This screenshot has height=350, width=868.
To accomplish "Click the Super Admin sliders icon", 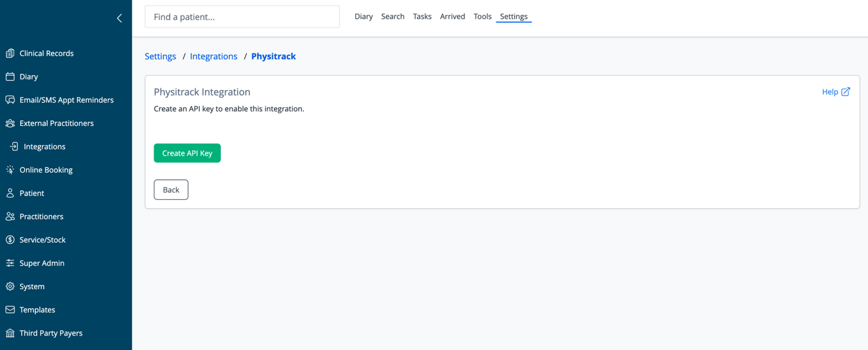I will pos(10,263).
